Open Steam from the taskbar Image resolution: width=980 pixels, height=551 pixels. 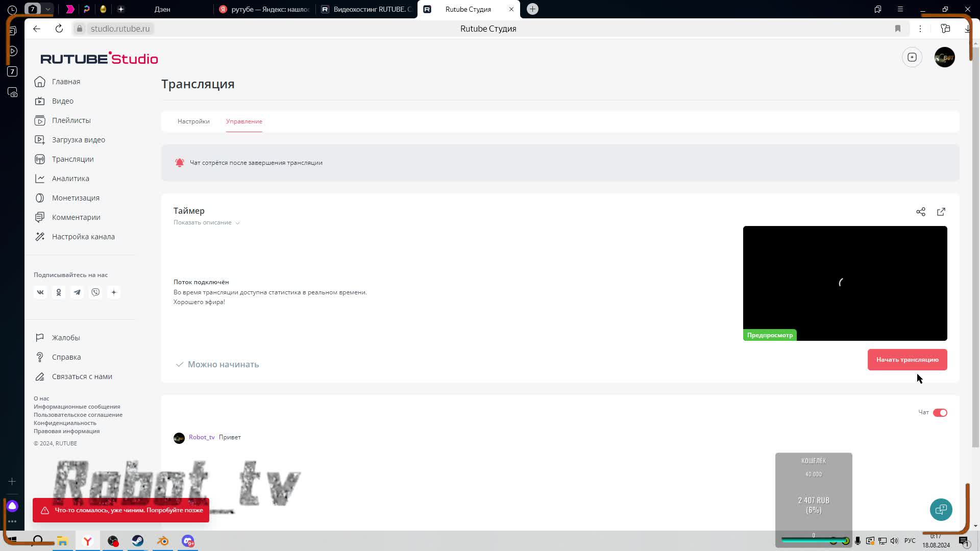click(138, 541)
